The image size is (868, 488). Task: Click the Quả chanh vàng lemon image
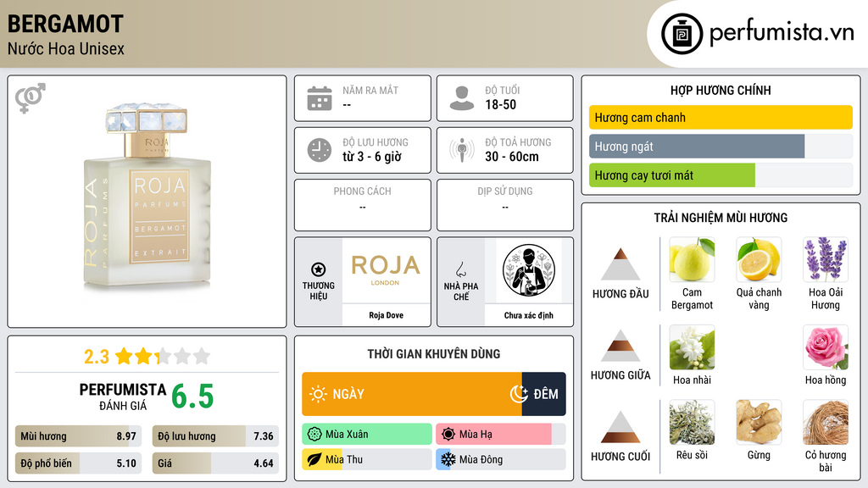(759, 259)
